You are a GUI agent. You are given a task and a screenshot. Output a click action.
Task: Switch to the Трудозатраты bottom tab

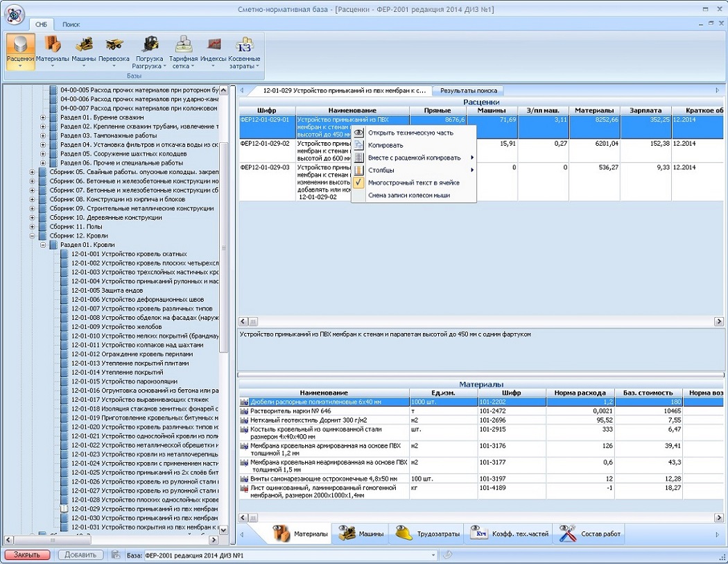[428, 533]
